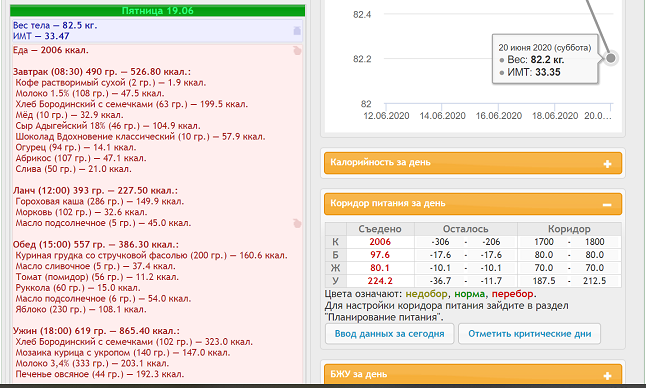Click Кофе растворимый сухой entry
646x388 pixels.
(x=110, y=82)
